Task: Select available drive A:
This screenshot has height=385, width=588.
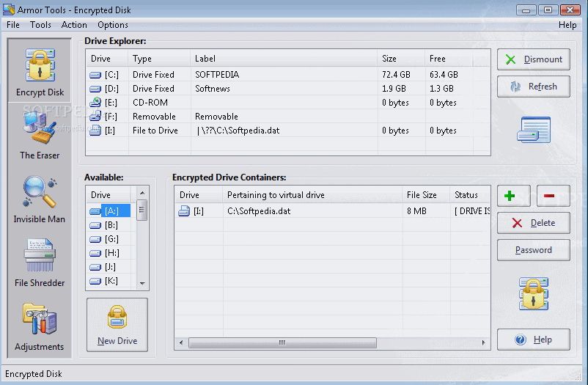Action: tap(111, 211)
